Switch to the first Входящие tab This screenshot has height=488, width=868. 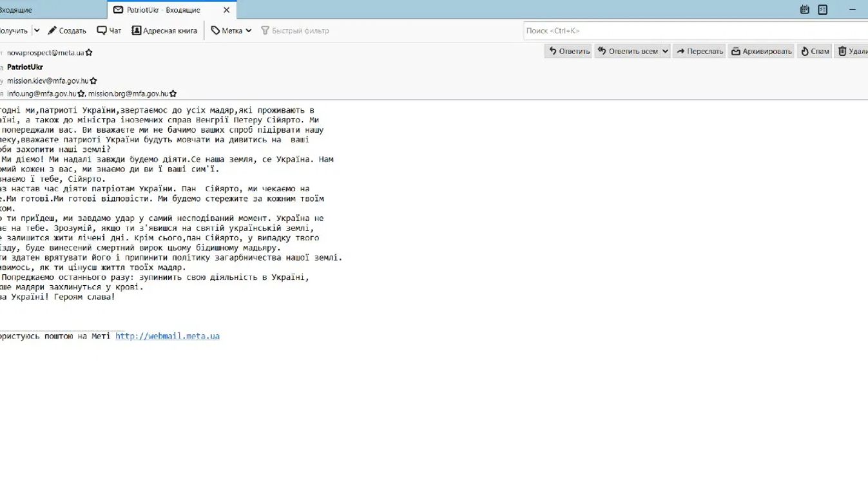click(x=52, y=10)
